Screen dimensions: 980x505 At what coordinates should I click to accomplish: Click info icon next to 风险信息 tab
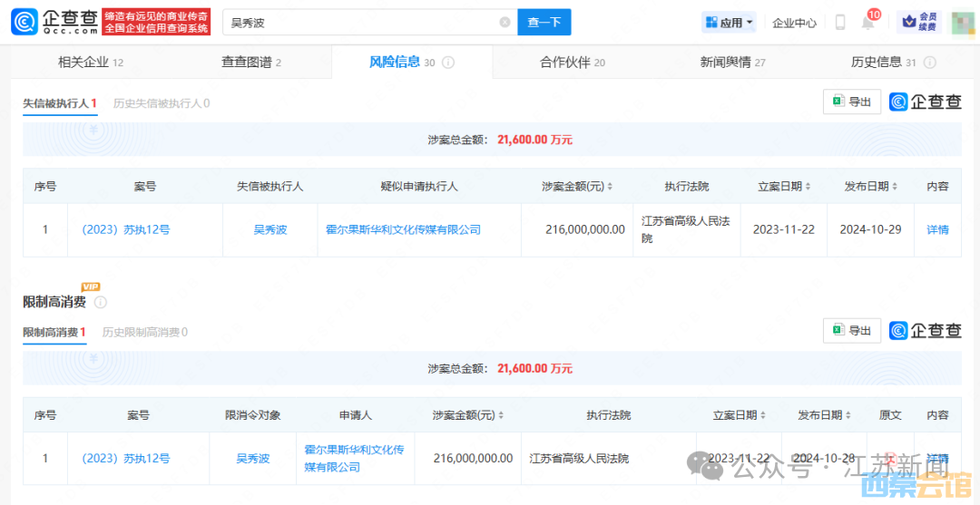pyautogui.click(x=448, y=63)
